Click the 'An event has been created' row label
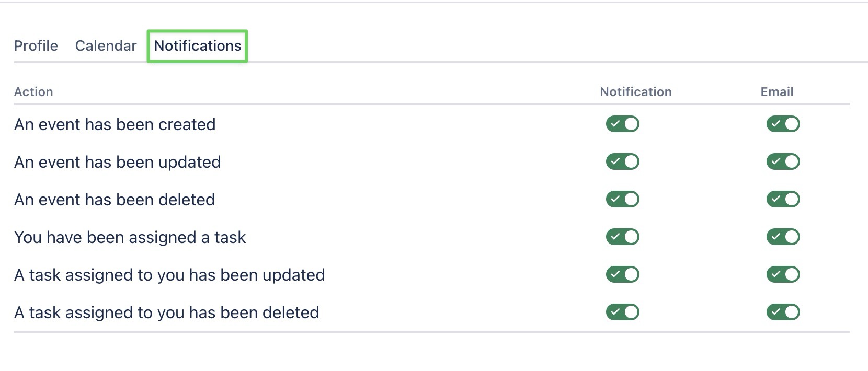 (115, 125)
